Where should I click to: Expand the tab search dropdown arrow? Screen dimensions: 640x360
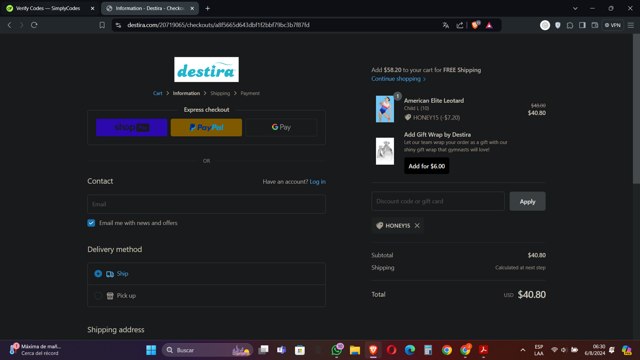575,8
